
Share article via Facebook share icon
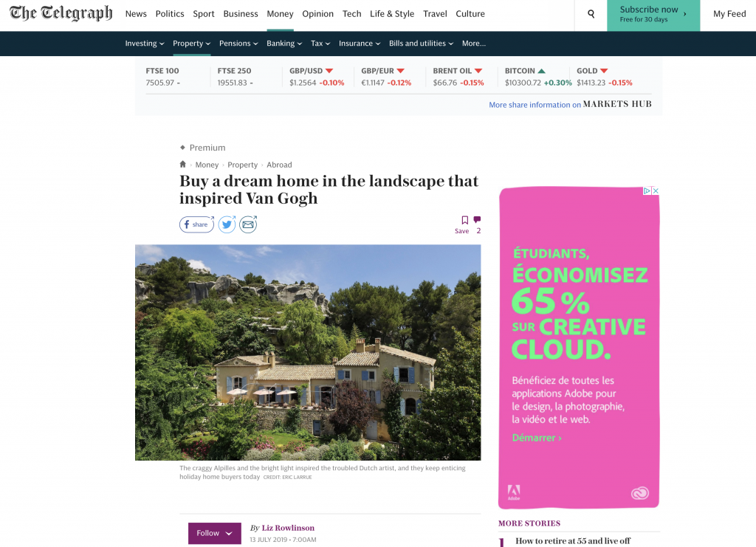tap(196, 224)
